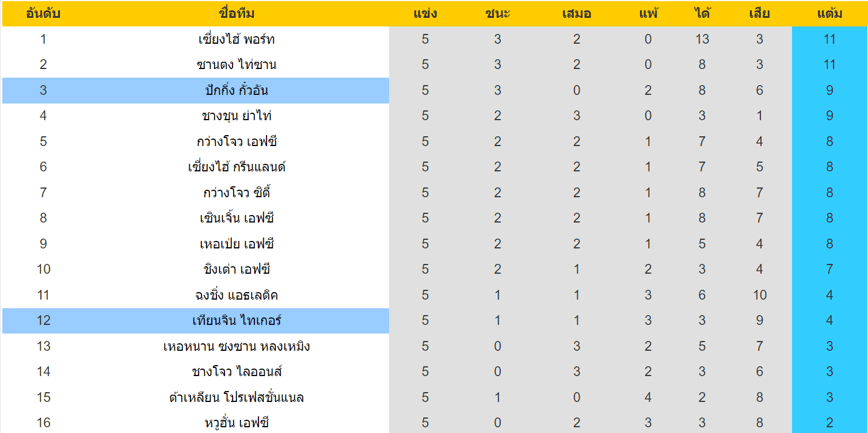Click the ชนะ column header

point(497,14)
